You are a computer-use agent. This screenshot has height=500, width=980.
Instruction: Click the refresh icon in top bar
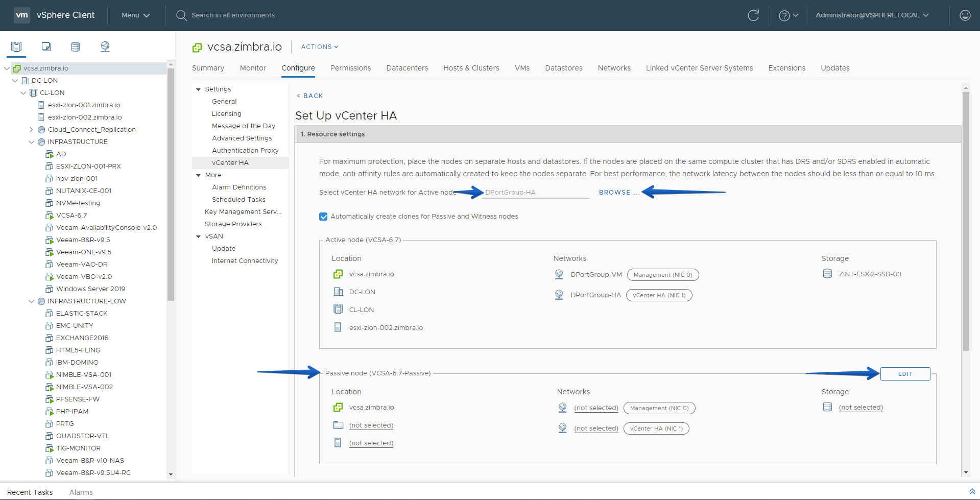pyautogui.click(x=753, y=15)
